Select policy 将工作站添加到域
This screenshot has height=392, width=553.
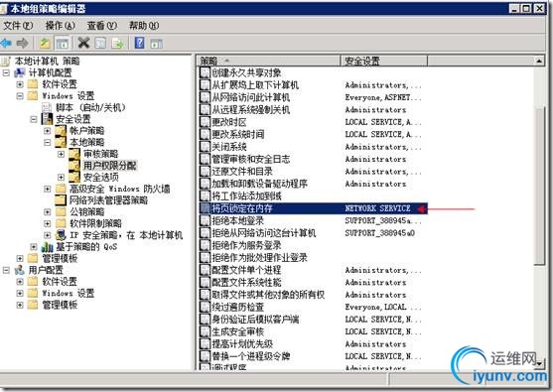coord(246,196)
